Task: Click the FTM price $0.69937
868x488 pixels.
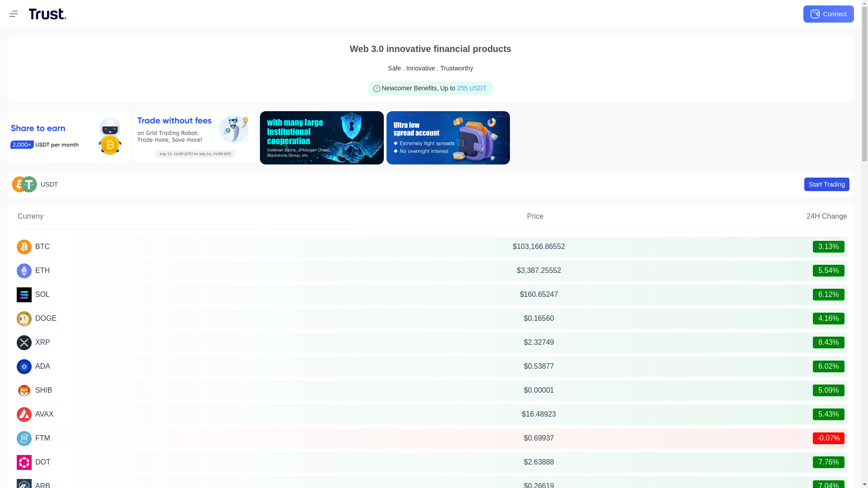Action: 539,438
